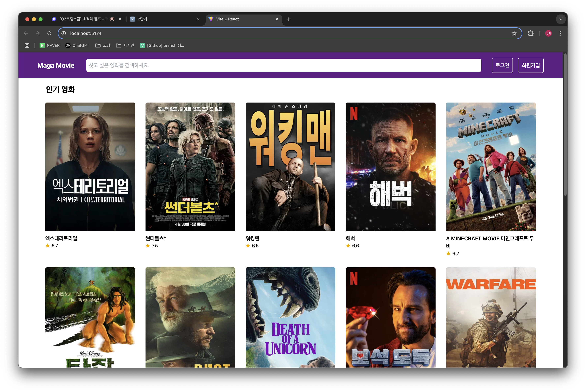Open the 썬더볼츠* movie poster
The height and width of the screenshot is (392, 586).
pyautogui.click(x=190, y=167)
